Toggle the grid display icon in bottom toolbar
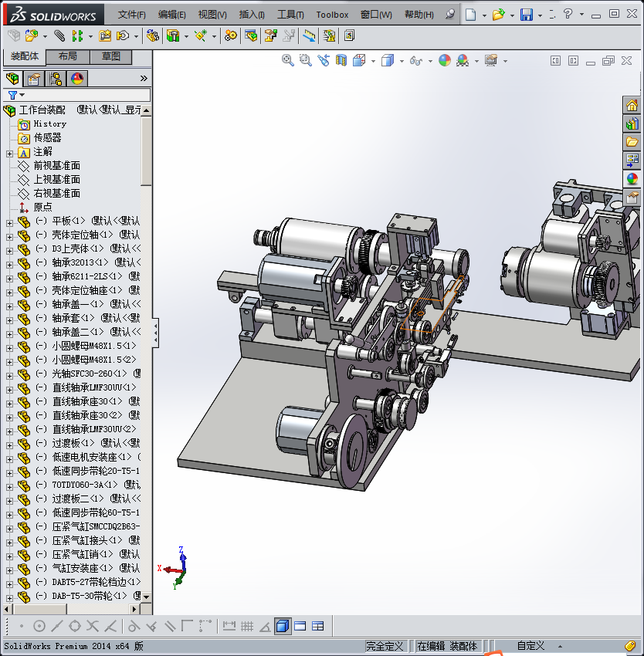This screenshot has width=644, height=656. click(x=247, y=626)
